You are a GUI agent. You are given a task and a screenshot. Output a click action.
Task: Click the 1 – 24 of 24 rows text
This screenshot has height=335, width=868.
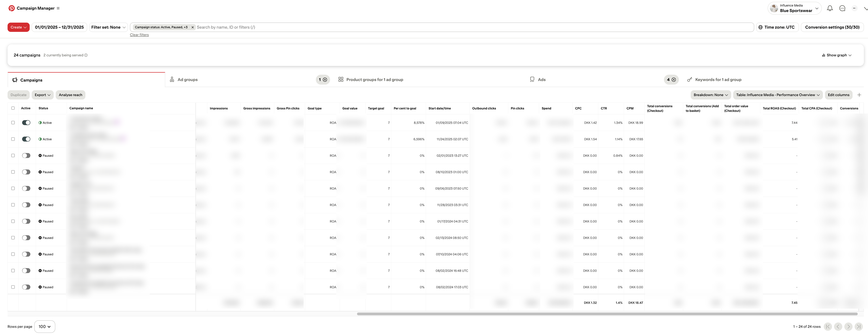[x=807, y=327]
